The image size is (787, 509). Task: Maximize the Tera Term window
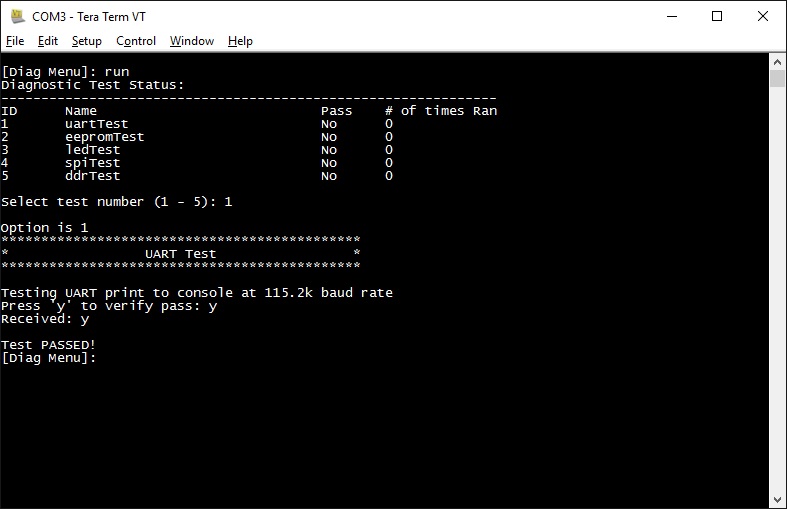(x=717, y=16)
